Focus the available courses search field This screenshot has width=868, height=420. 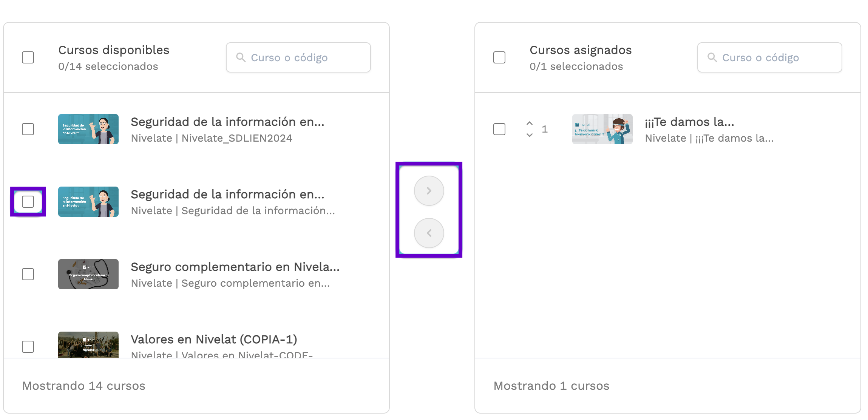point(298,57)
